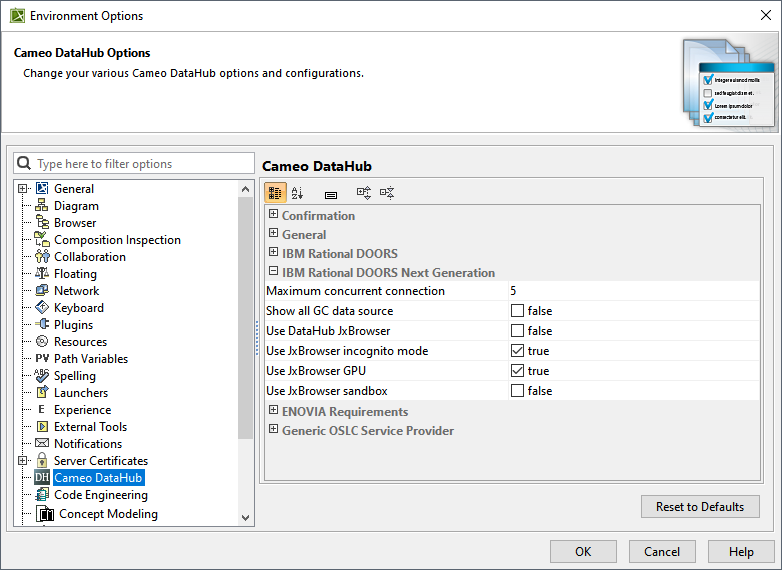Viewport: 782px width, 570px height.
Task: Enable Show all GC data source
Action: pyautogui.click(x=517, y=311)
